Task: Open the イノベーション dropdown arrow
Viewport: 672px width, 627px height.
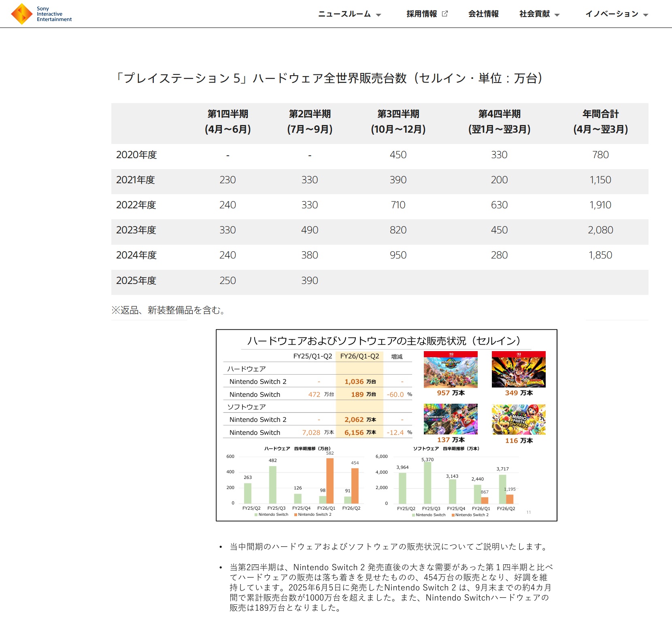Action: 646,15
